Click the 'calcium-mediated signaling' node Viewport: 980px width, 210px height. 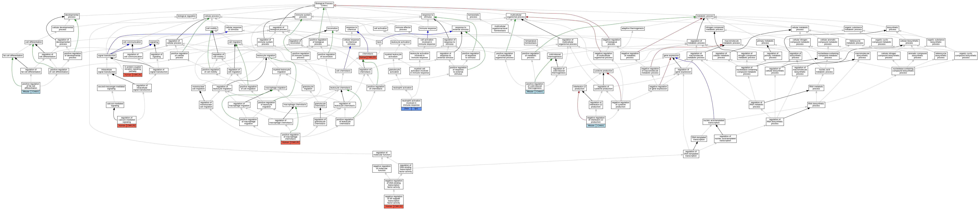115,105
